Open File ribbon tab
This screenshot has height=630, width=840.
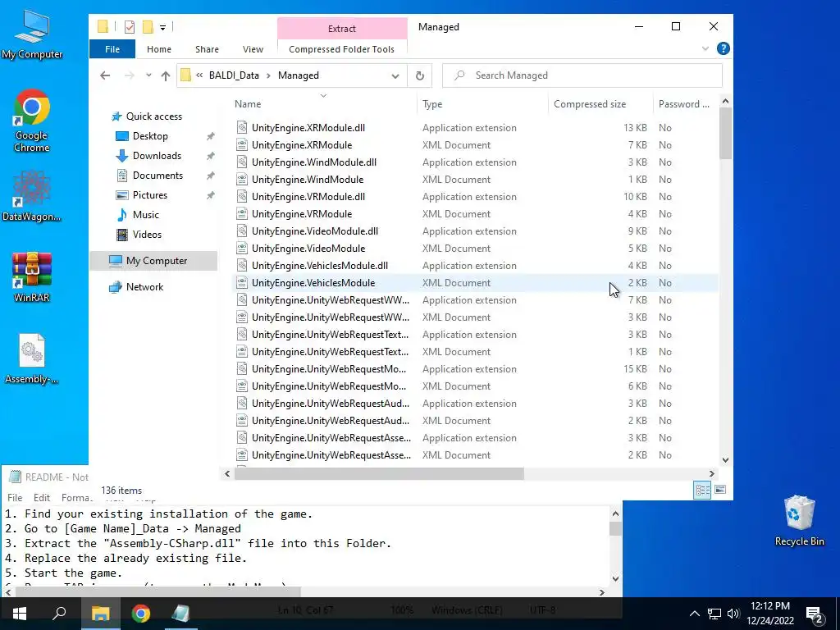point(112,48)
